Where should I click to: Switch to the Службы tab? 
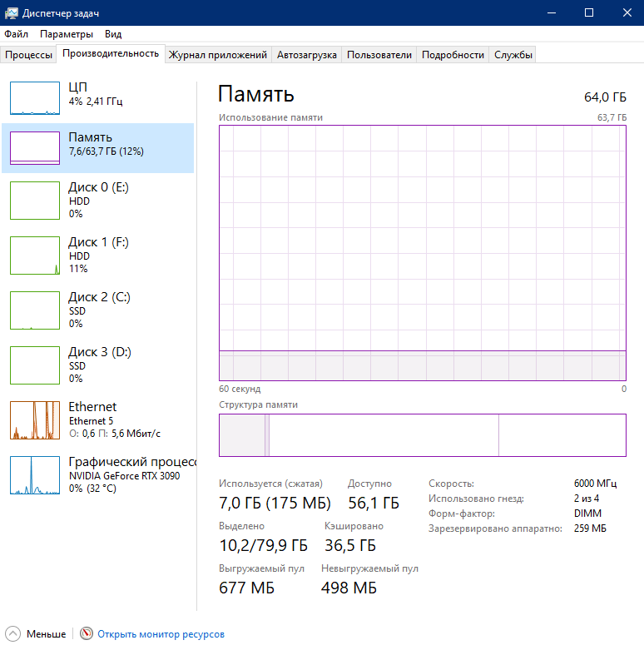pos(513,55)
